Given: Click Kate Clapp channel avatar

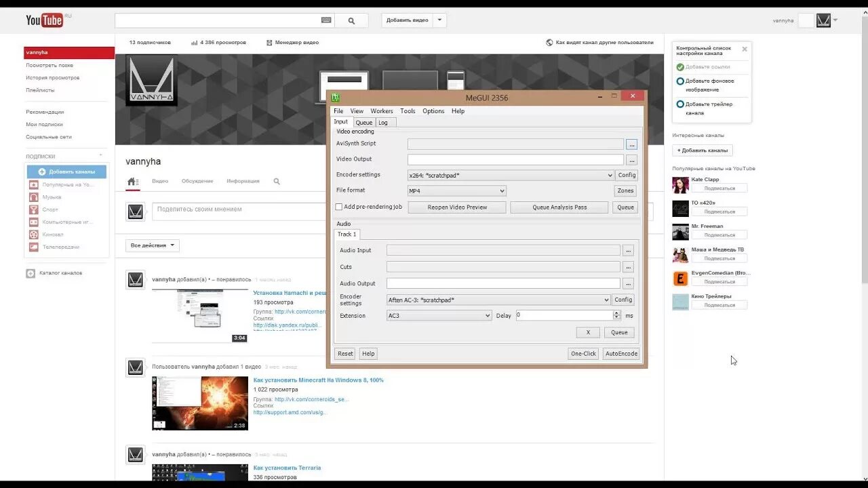Looking at the screenshot, I should pyautogui.click(x=680, y=185).
